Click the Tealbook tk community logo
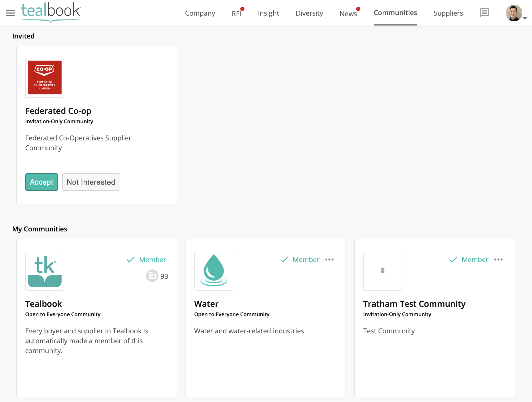This screenshot has height=402, width=532. click(x=45, y=271)
